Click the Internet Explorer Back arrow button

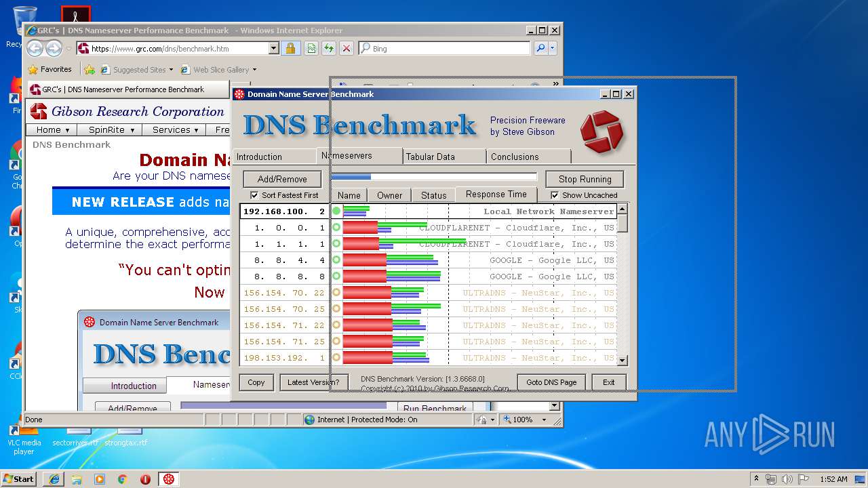point(35,48)
